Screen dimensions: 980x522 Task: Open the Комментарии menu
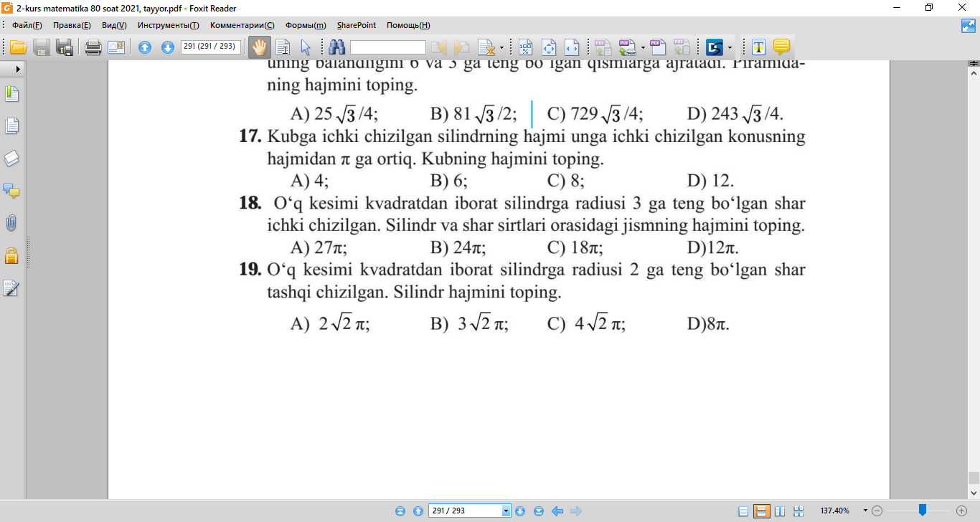(x=242, y=25)
